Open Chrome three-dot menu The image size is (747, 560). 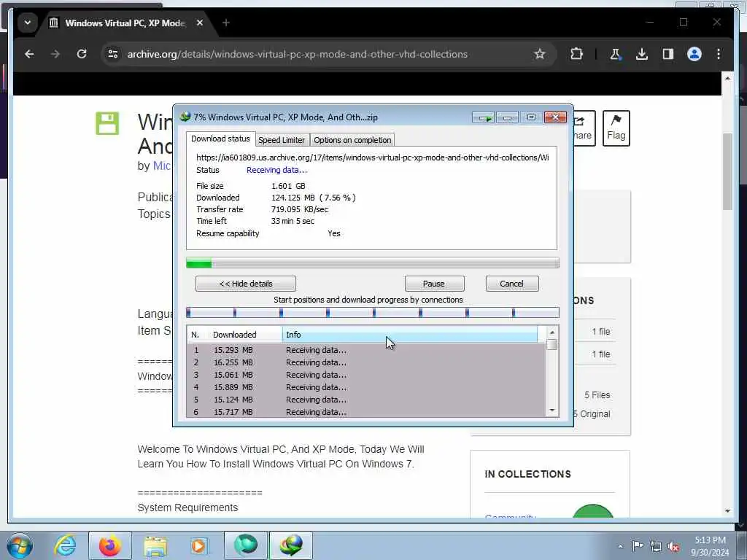coord(719,54)
